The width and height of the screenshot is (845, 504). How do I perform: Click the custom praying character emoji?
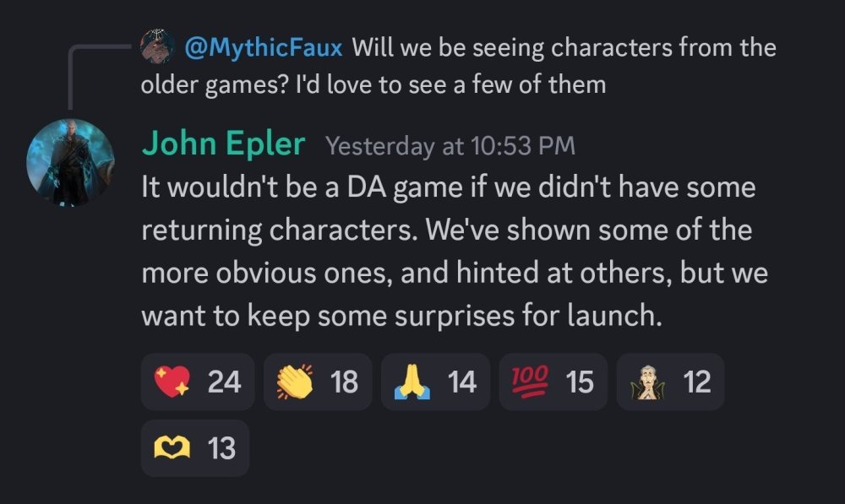(646, 382)
